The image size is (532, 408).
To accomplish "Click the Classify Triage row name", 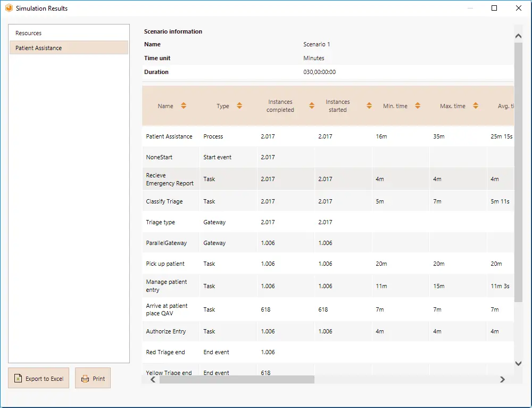I will point(164,201).
